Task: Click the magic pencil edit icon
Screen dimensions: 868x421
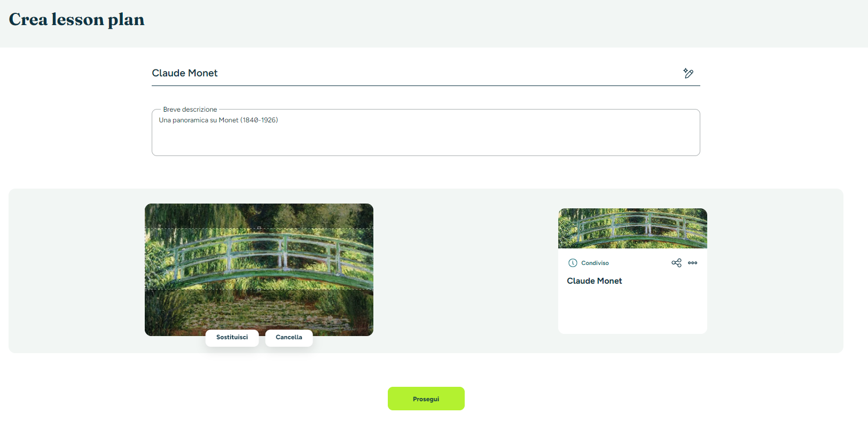Action: (688, 73)
